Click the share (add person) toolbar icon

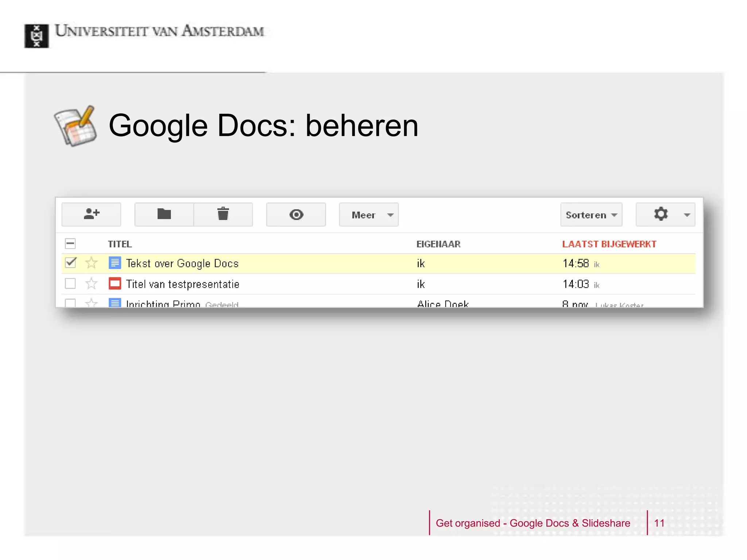91,214
